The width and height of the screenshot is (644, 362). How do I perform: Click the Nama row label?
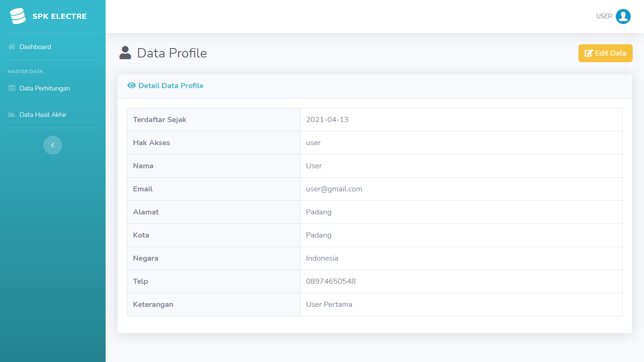143,166
